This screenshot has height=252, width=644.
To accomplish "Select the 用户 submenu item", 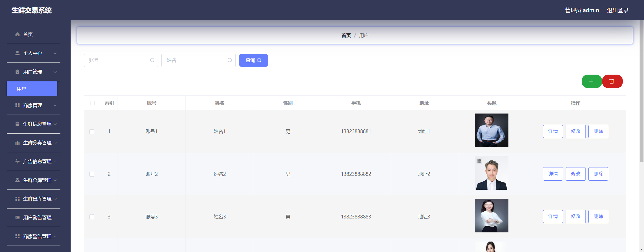I will coord(32,89).
